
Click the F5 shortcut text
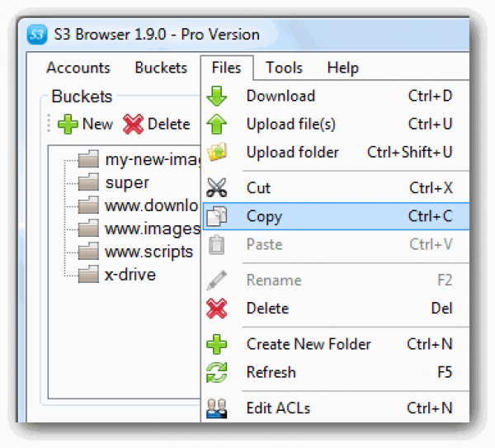pos(445,372)
